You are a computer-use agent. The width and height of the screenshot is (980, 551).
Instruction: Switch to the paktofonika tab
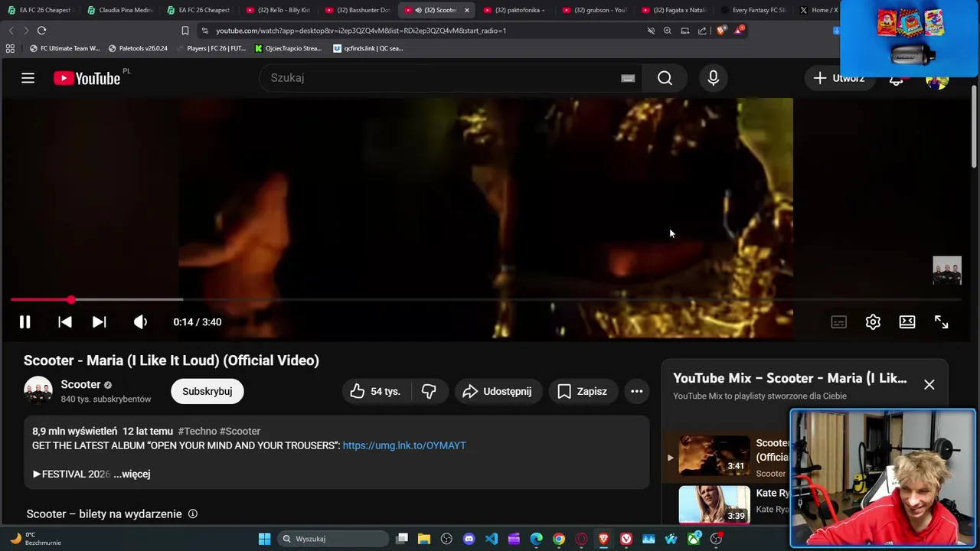click(x=515, y=10)
